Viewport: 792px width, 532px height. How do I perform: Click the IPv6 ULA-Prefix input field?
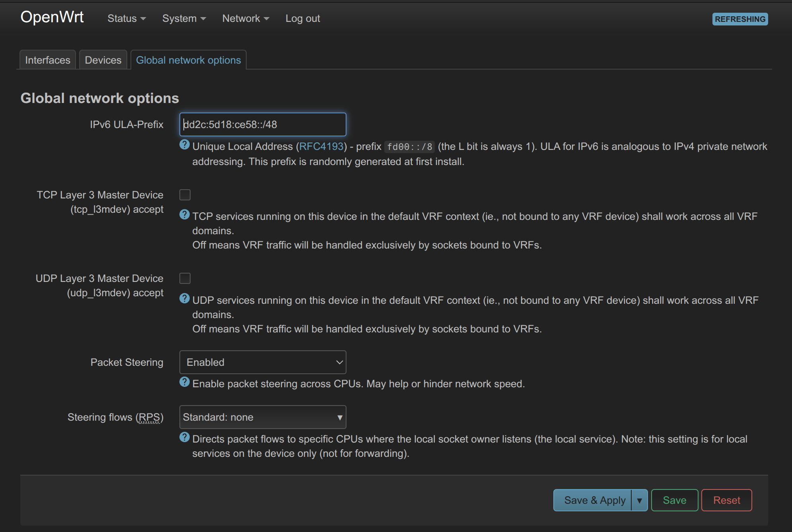pyautogui.click(x=263, y=124)
